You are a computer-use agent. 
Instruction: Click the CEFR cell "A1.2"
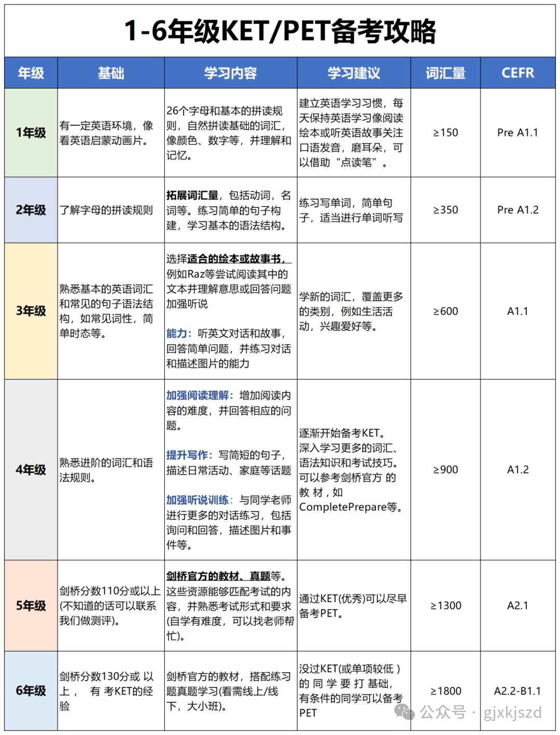click(x=518, y=470)
